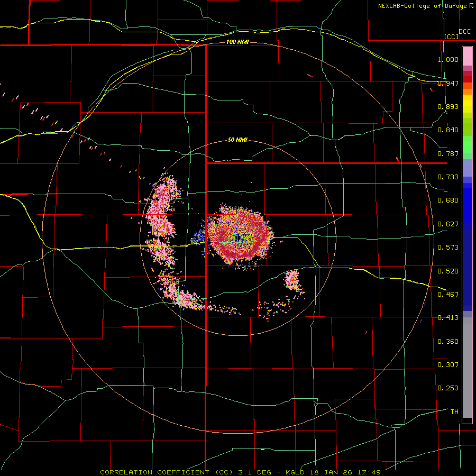This screenshot has height=476, width=476.
Task: Select the 0.680 scale value
Action: [x=448, y=200]
